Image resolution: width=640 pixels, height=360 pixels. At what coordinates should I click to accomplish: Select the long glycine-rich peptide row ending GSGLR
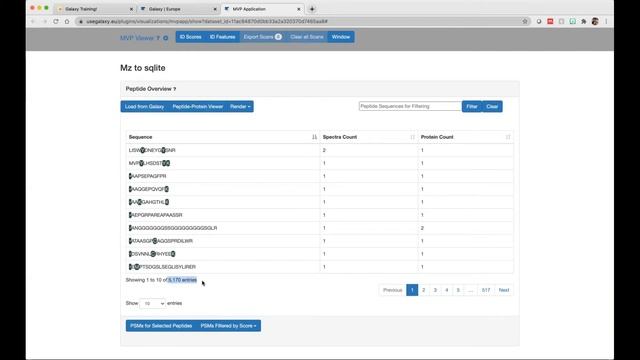click(x=320, y=228)
